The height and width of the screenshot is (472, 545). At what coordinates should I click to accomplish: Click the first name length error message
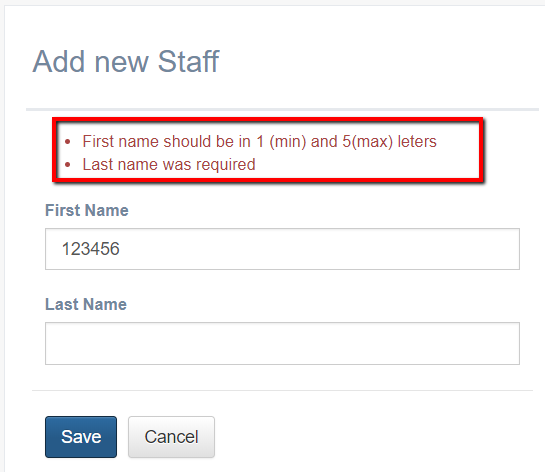(259, 141)
